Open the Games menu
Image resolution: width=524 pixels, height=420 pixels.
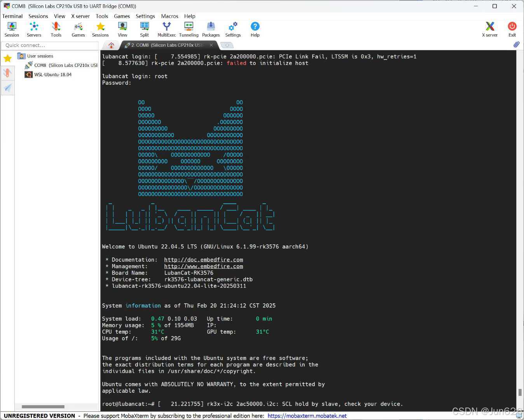[x=122, y=16]
